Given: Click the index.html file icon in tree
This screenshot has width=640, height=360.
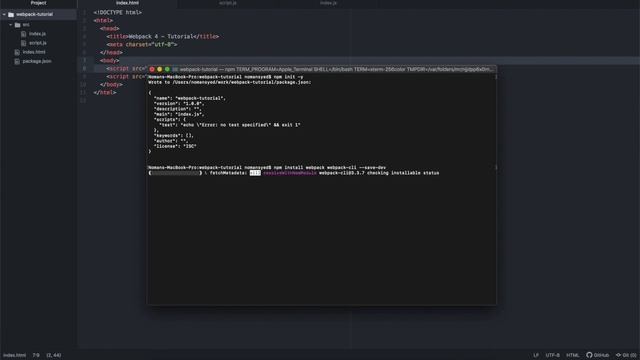Looking at the screenshot, I should click(x=17, y=52).
